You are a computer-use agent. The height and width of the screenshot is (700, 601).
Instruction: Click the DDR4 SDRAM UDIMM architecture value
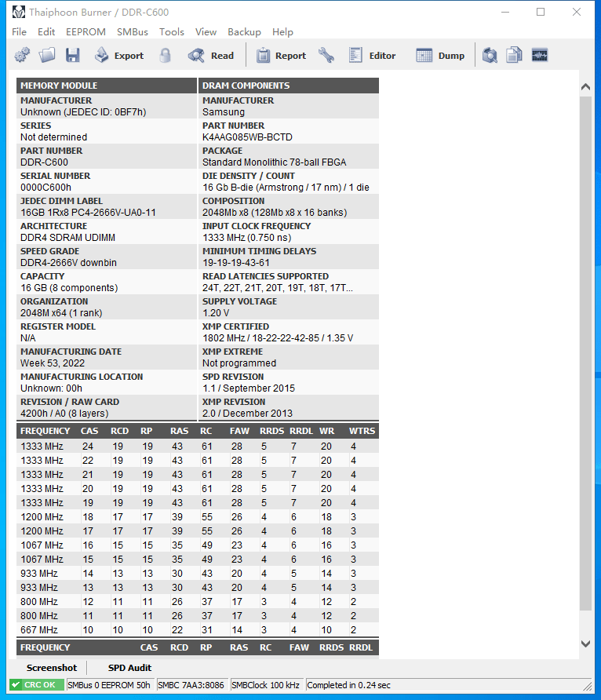click(x=67, y=238)
